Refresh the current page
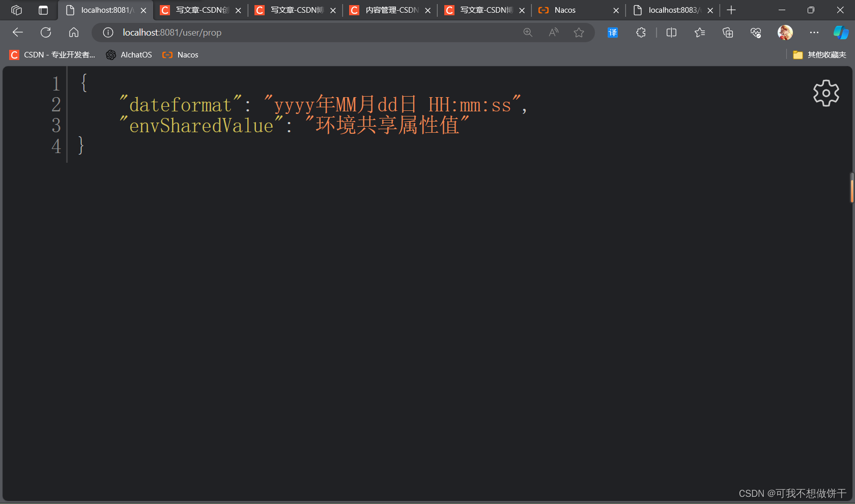This screenshot has width=855, height=504. pos(46,33)
